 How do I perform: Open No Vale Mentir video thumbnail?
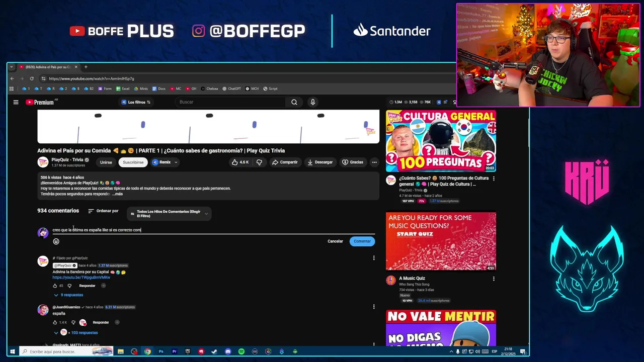[441, 328]
